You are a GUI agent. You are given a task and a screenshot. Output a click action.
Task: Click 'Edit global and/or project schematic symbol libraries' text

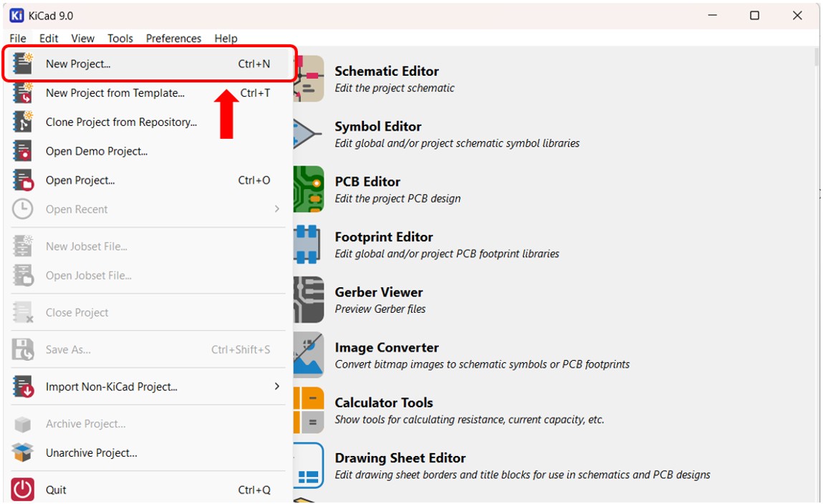coord(457,143)
